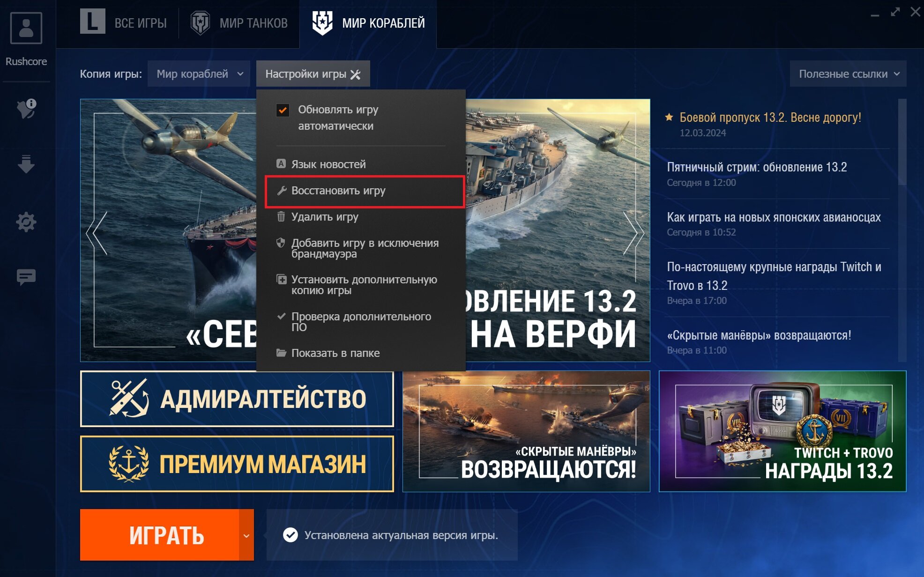The width and height of the screenshot is (924, 577).
Task: Open launcher settings gear icon
Action: point(26,222)
